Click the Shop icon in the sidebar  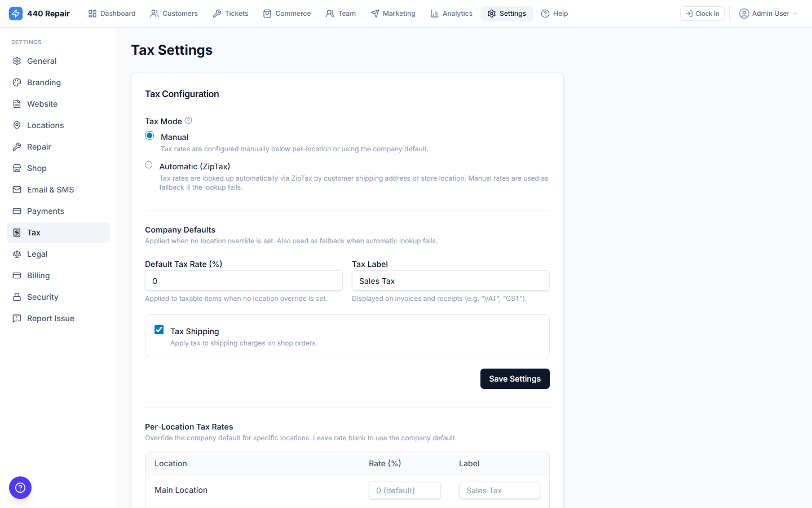(17, 168)
